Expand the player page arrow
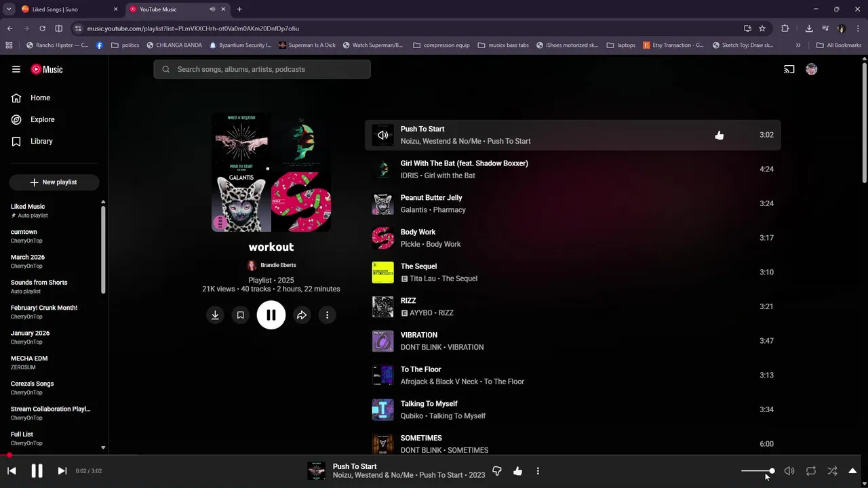Image resolution: width=868 pixels, height=488 pixels. [853, 471]
